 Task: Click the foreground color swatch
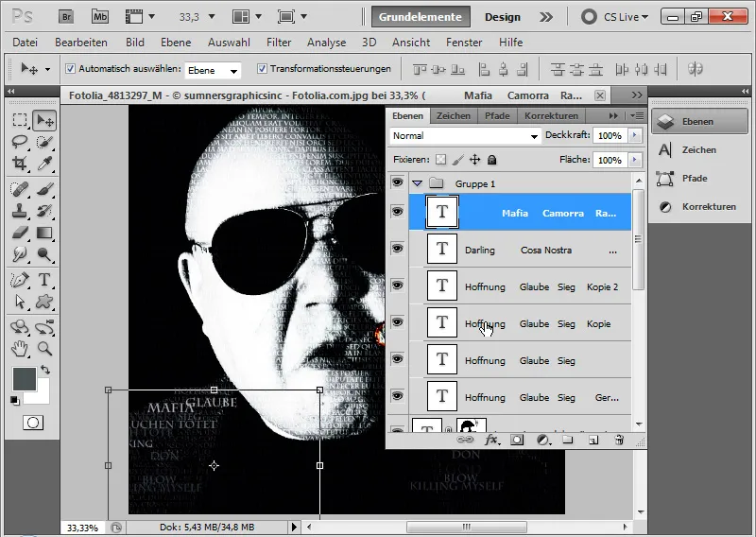[25, 379]
